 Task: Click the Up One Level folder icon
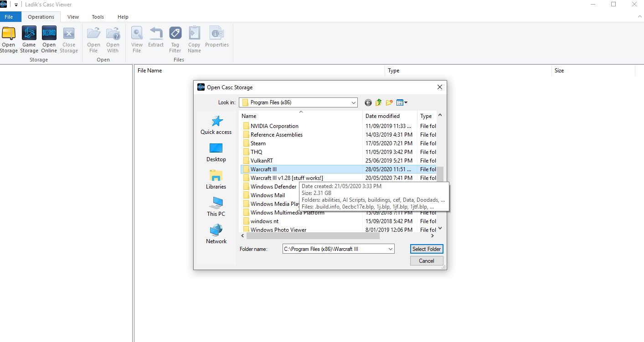(x=378, y=102)
